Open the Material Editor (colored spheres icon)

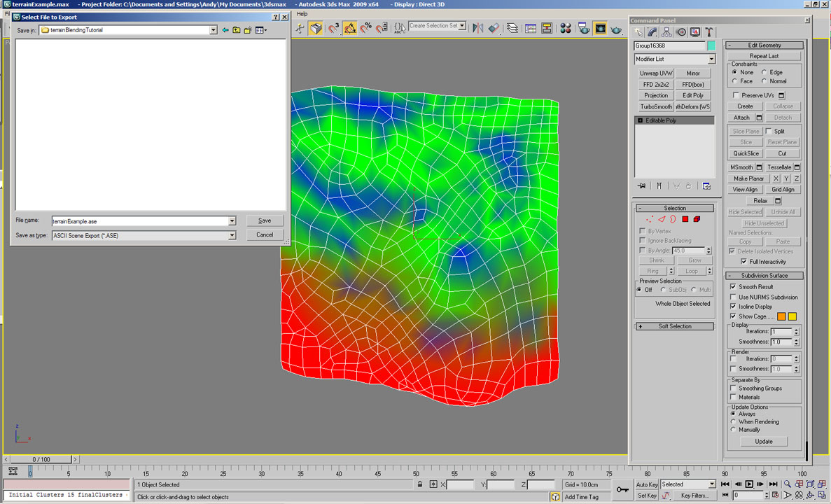(x=566, y=28)
